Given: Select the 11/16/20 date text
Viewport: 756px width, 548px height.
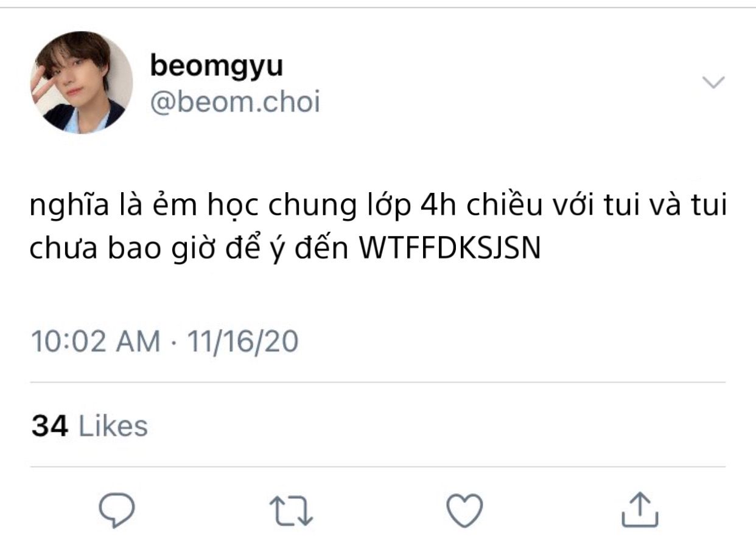Looking at the screenshot, I should tap(243, 341).
